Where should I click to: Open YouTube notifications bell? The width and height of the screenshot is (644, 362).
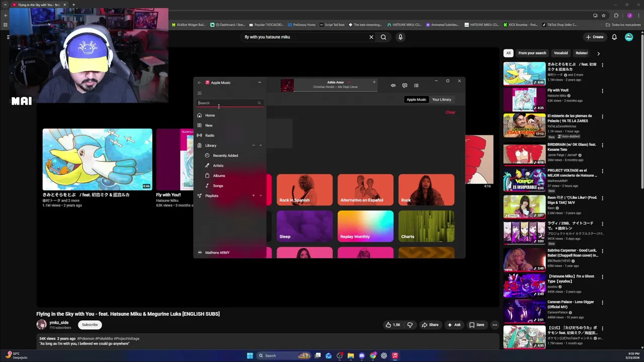click(614, 37)
